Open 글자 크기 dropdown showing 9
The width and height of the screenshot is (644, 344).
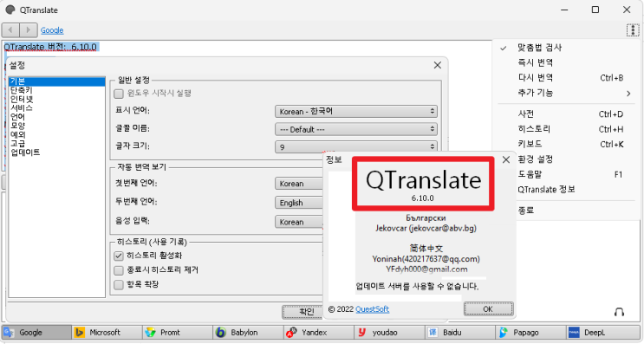(x=355, y=146)
